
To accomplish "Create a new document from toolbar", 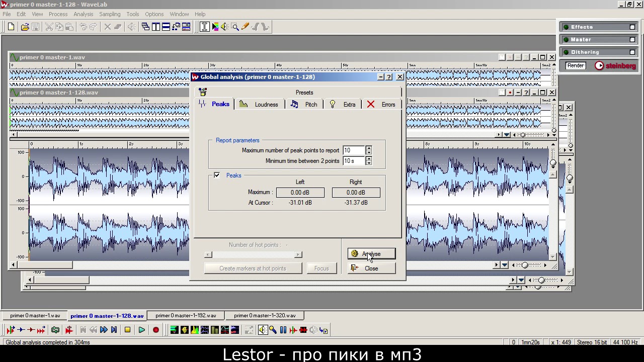I will coord(11,27).
